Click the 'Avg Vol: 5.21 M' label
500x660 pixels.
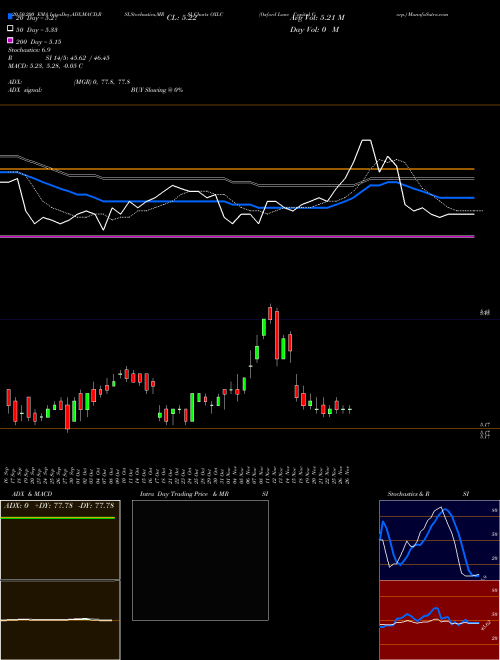tap(317, 18)
